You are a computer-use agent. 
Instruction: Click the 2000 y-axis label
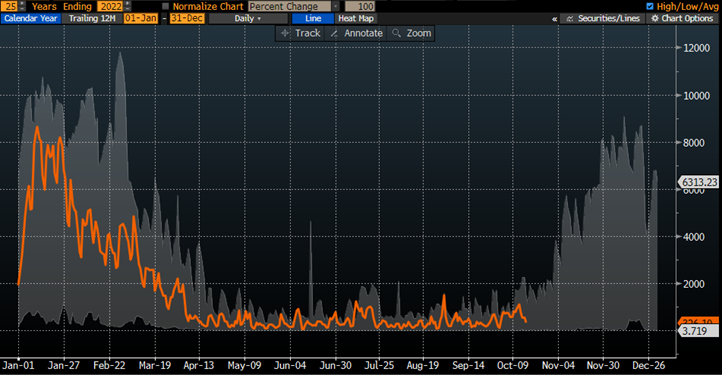pos(693,284)
